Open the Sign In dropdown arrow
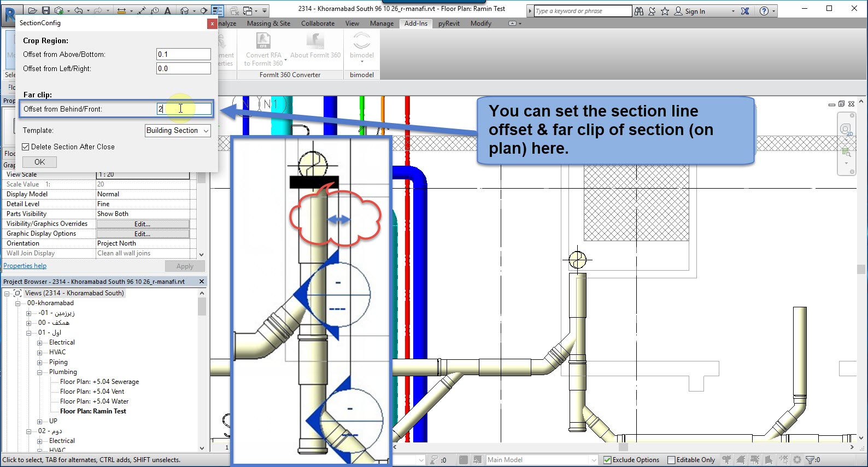 pos(733,11)
